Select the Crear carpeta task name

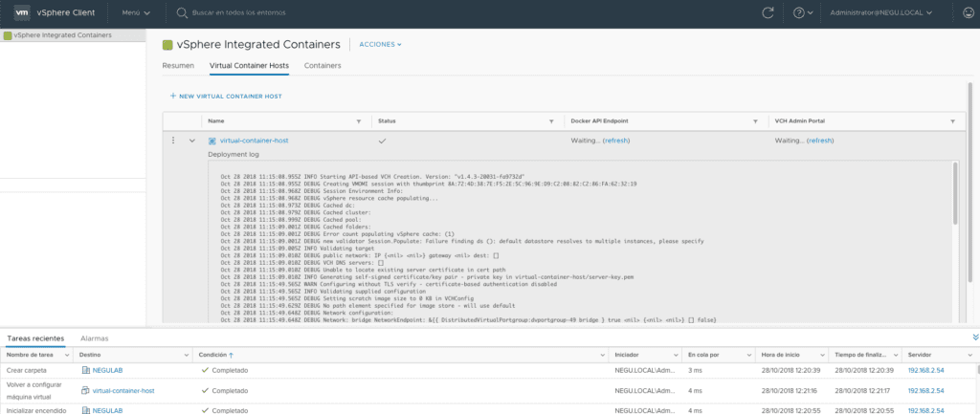tap(25, 370)
